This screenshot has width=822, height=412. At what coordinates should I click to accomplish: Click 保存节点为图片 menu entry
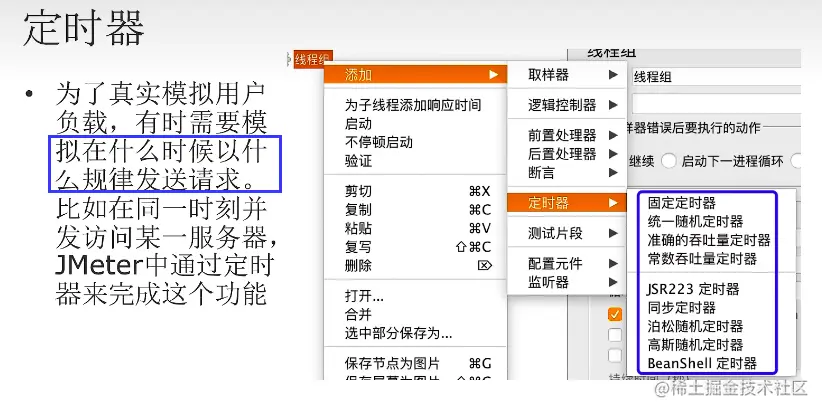(x=416, y=363)
